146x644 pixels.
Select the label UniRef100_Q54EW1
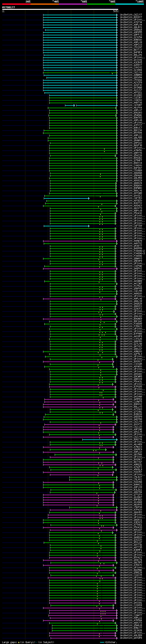(131, 115)
